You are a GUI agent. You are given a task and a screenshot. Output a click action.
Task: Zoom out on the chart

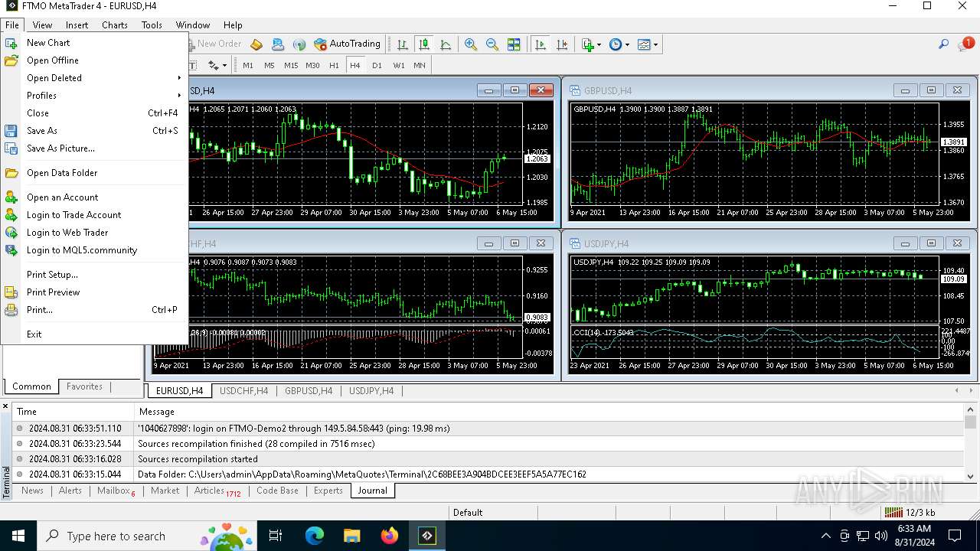point(492,44)
